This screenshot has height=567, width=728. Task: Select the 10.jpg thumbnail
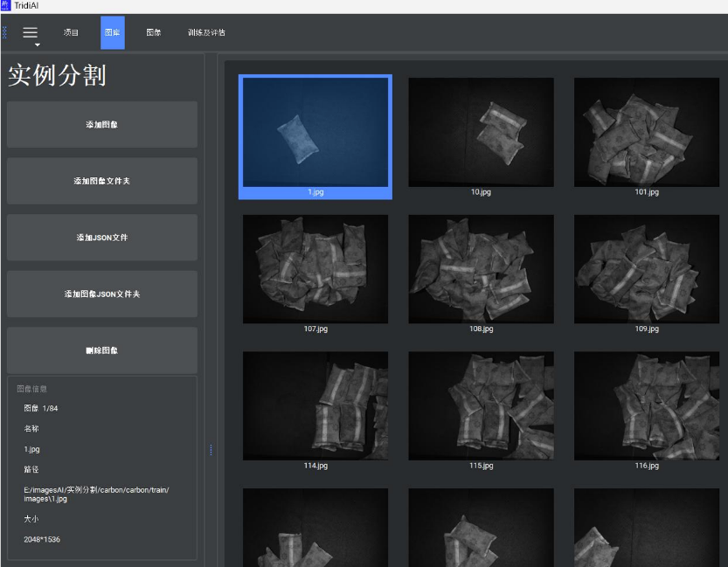(x=481, y=132)
